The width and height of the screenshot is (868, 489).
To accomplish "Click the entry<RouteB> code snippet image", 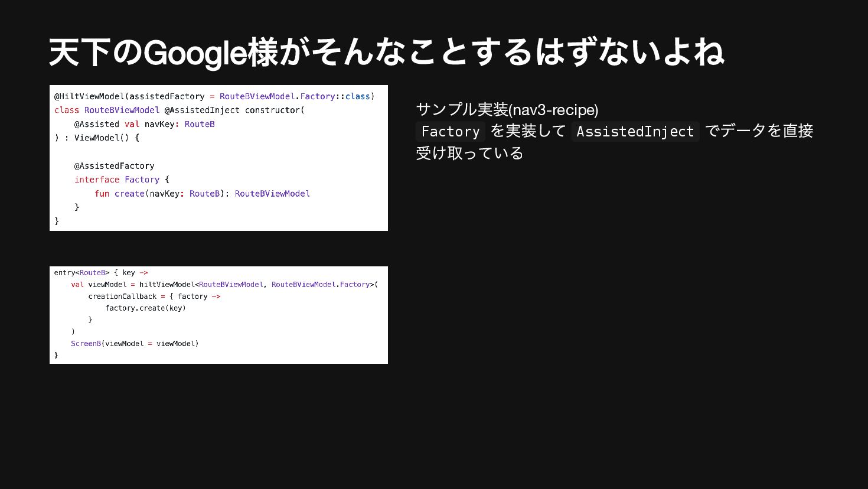I will [218, 315].
